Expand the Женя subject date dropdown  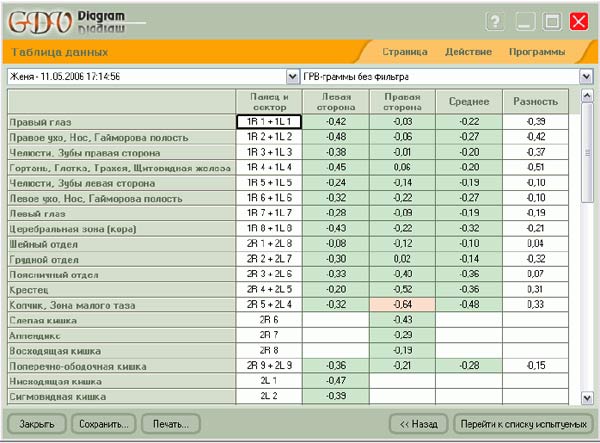[292, 76]
